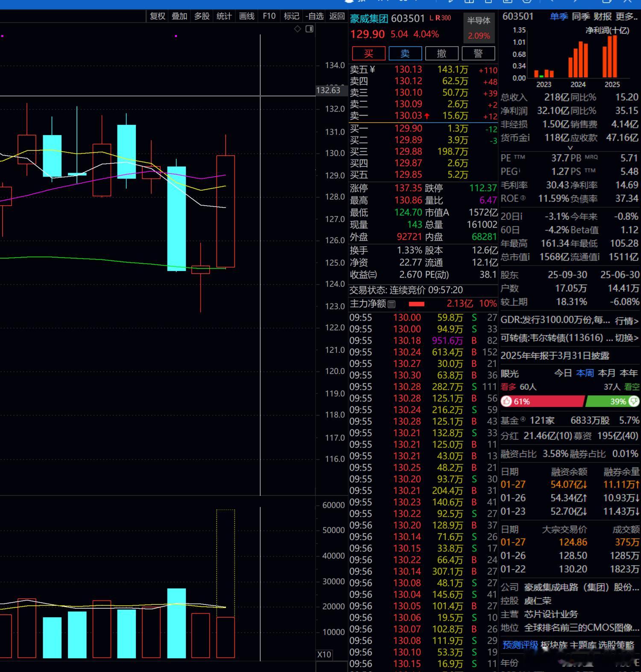The height and width of the screenshot is (672, 641).
Task: Open the 半导体 sector box
Action: pyautogui.click(x=479, y=28)
